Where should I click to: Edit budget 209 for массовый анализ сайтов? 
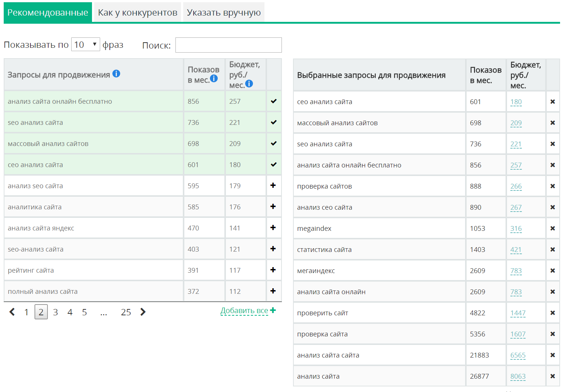click(x=516, y=123)
